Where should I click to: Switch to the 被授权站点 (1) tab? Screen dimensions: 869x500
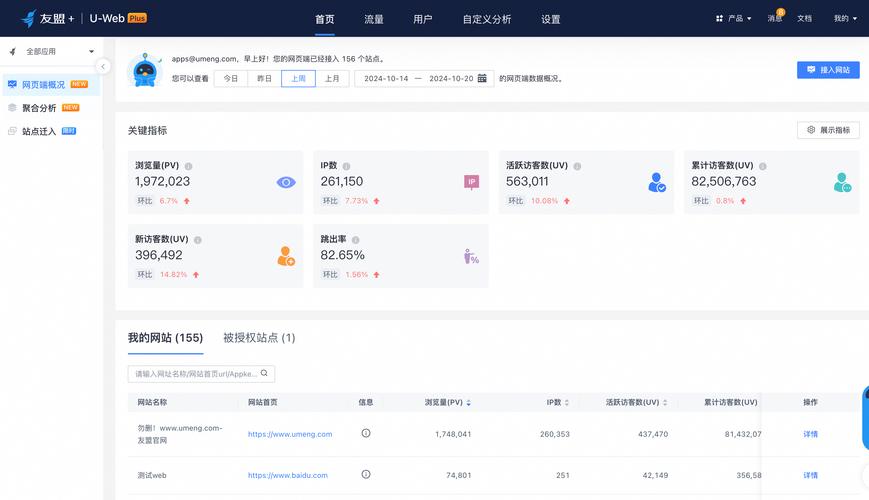point(259,338)
